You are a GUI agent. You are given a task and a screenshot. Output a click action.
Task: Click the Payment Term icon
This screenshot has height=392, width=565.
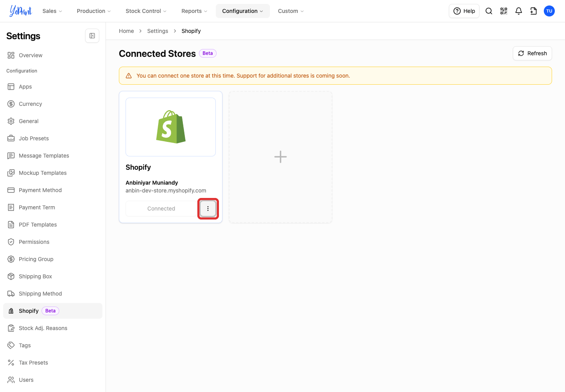point(11,207)
